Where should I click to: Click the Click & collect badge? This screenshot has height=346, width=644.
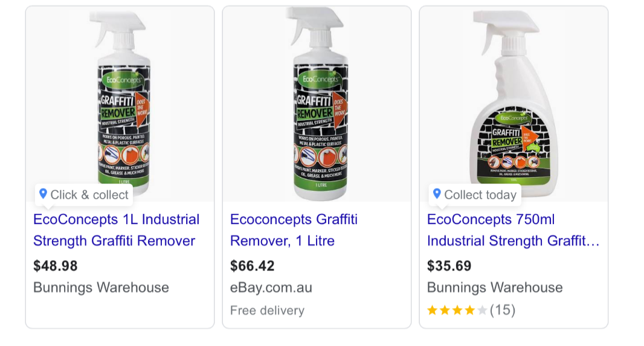[x=84, y=194]
